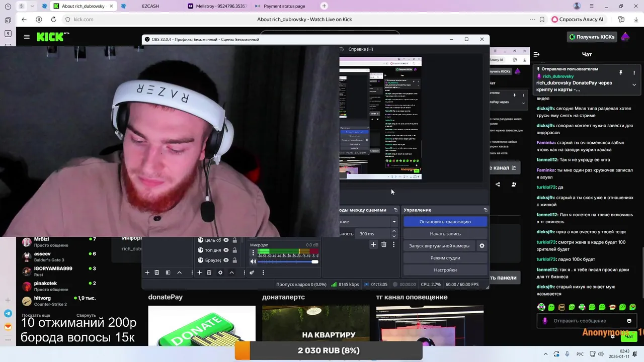The image size is (644, 362).
Task: Switch to EZCASH browser tab
Action: [x=150, y=6]
